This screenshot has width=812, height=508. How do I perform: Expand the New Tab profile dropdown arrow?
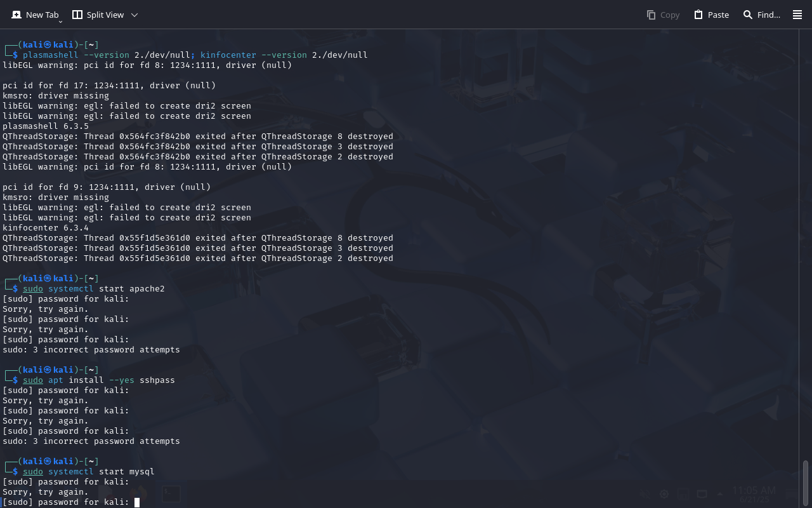[x=60, y=22]
